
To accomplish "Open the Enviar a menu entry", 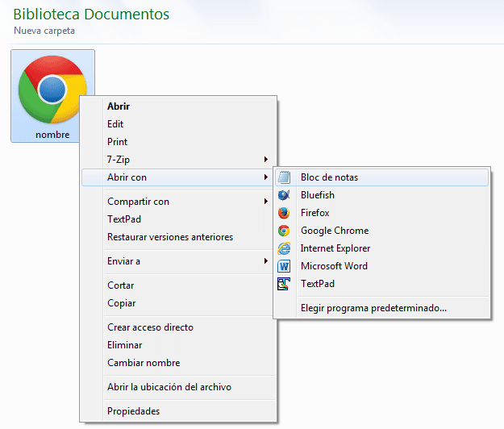I will 179,261.
